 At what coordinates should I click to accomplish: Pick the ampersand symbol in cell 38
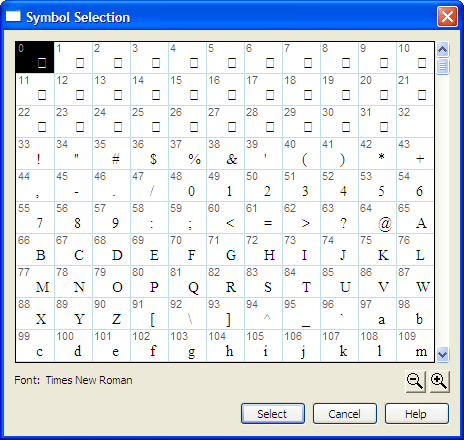click(x=225, y=154)
